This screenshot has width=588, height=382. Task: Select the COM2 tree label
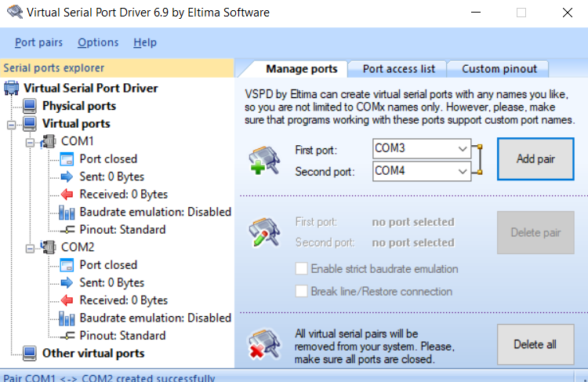(78, 247)
